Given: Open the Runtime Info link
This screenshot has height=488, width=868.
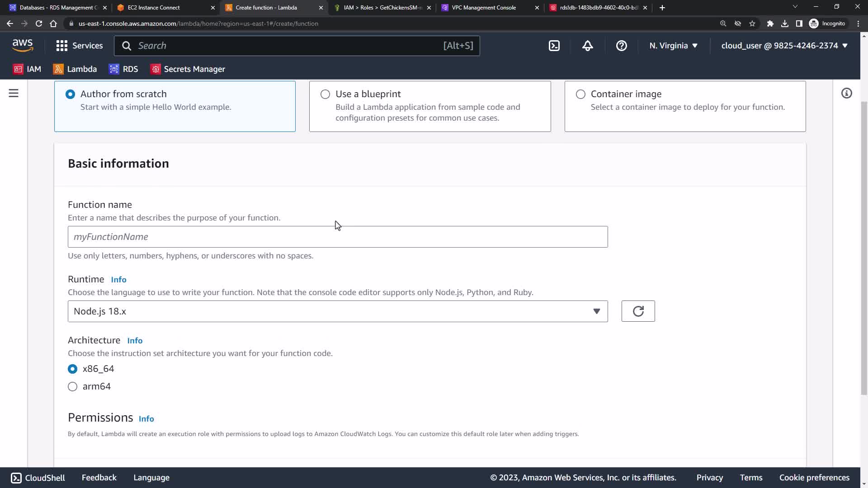Looking at the screenshot, I should pyautogui.click(x=118, y=280).
